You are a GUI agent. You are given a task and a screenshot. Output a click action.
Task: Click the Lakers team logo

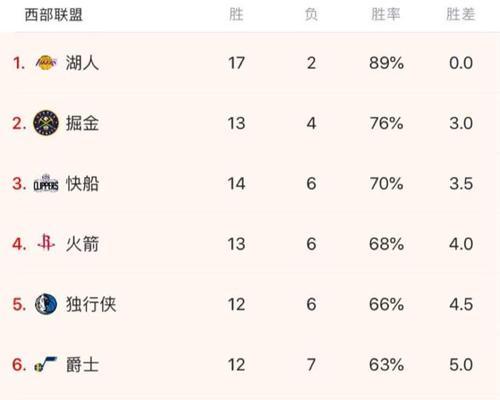[46, 63]
